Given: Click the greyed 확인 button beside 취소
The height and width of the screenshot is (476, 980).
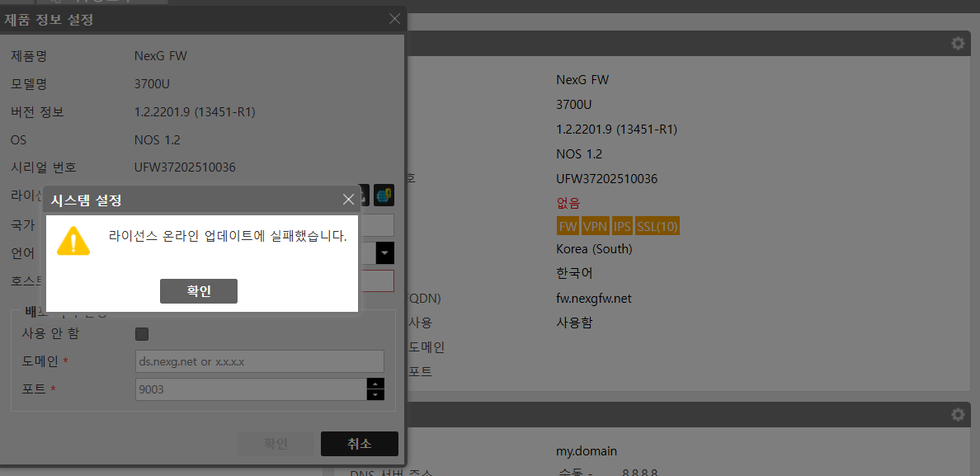Looking at the screenshot, I should pos(276,444).
